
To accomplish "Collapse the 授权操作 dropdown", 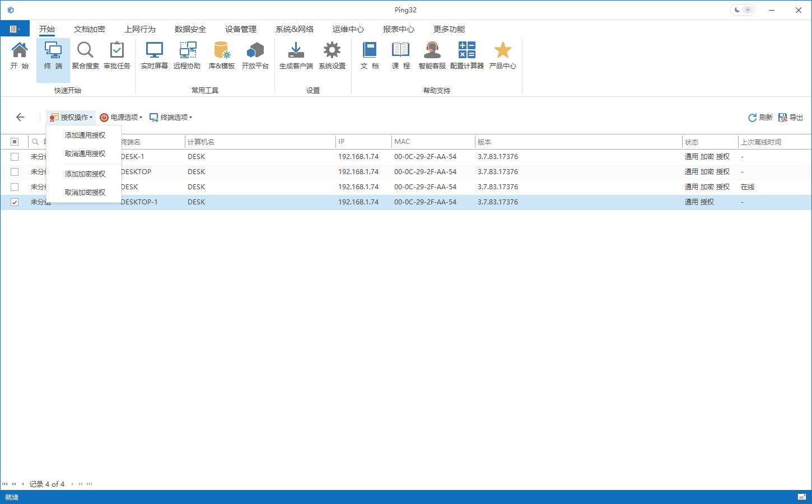I will point(71,117).
